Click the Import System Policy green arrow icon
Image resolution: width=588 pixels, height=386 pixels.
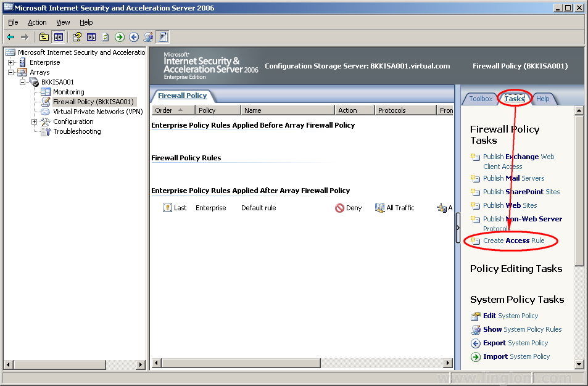[x=476, y=357]
